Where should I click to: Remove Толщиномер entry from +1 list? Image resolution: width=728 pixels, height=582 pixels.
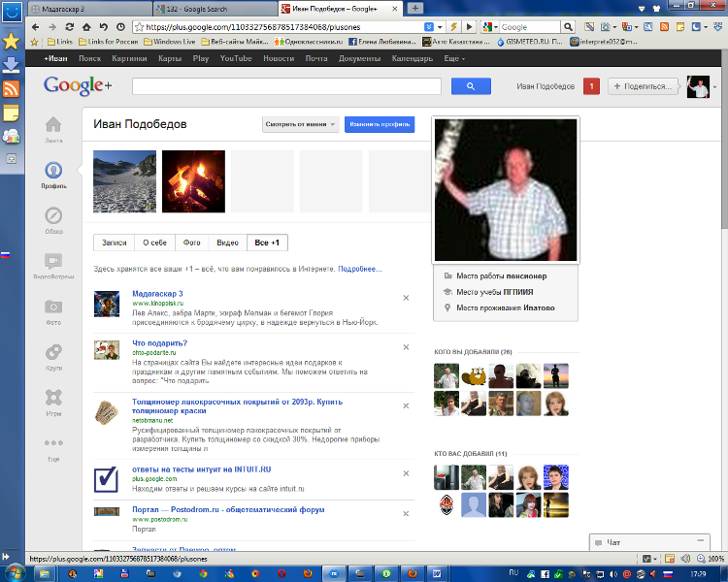click(x=406, y=405)
